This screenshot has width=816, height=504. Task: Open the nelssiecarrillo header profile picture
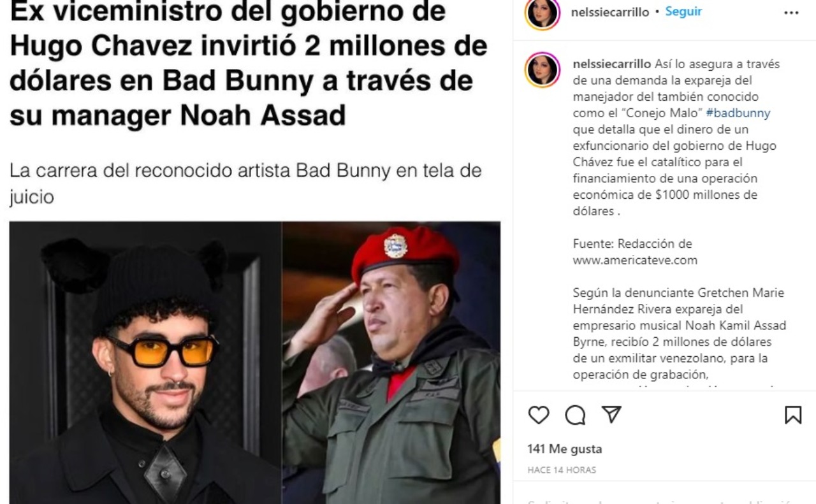542,13
